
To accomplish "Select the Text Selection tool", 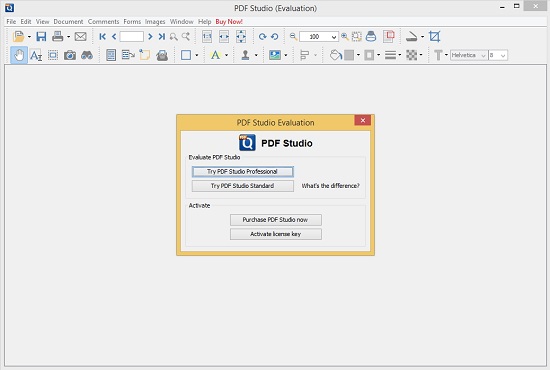I will point(36,55).
